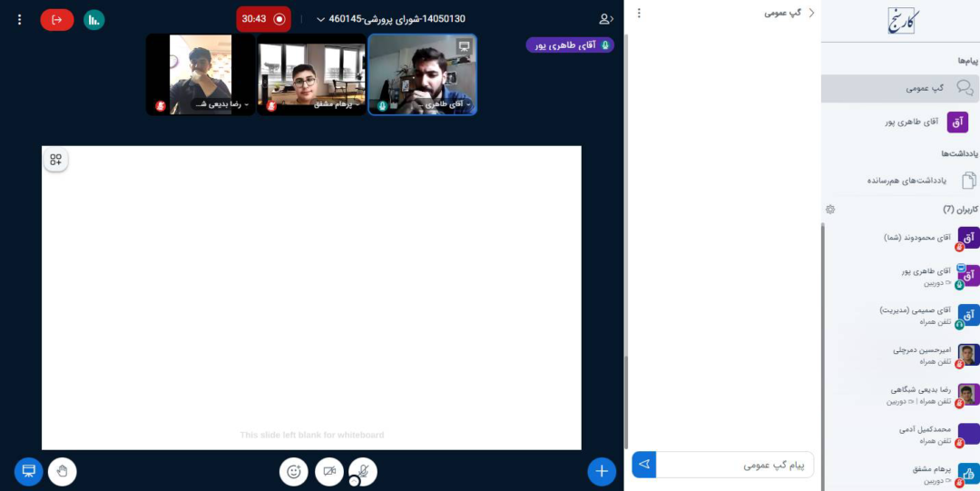Select user آقای محمودوند (شما)
This screenshot has width=980, height=491.
coord(904,239)
